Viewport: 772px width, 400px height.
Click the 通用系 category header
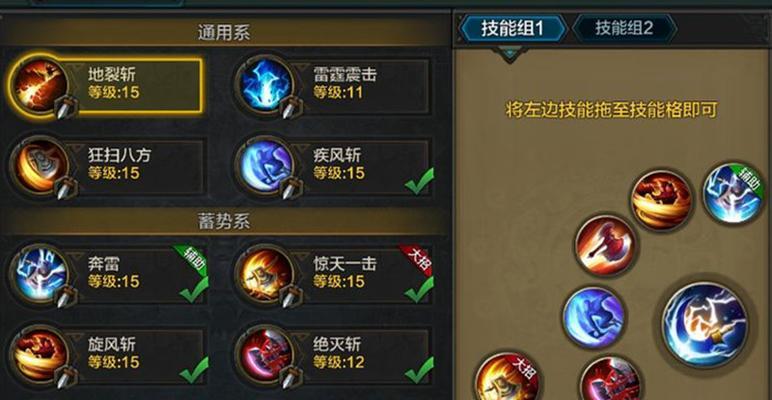tap(224, 33)
